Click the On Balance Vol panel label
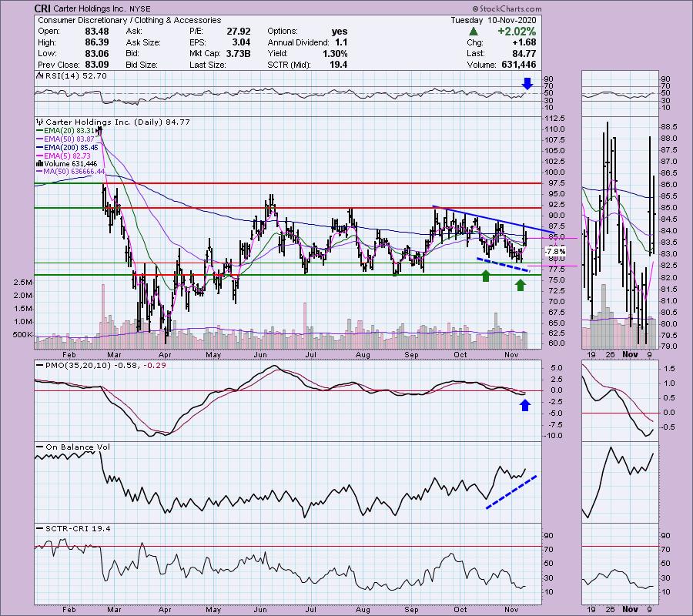This screenshot has width=693, height=616. 78,447
